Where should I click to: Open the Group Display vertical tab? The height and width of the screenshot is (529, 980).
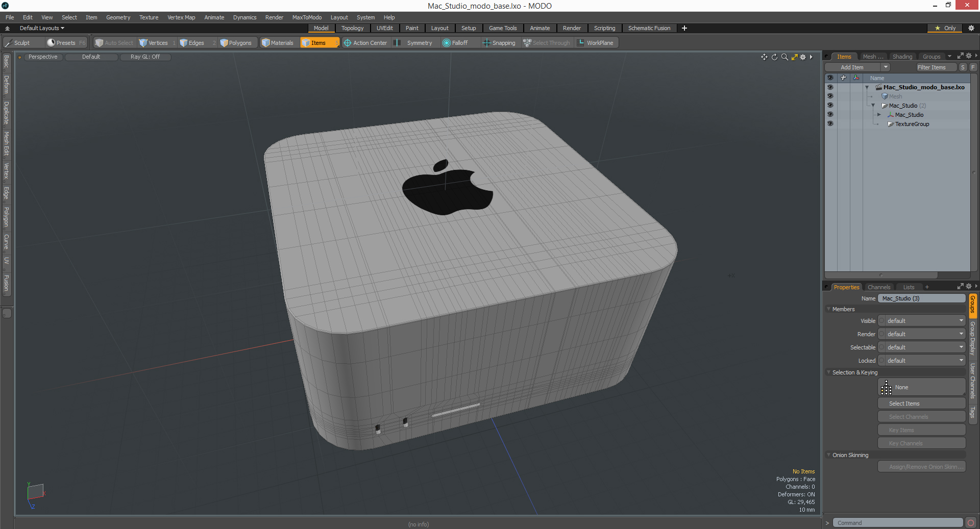pyautogui.click(x=973, y=338)
